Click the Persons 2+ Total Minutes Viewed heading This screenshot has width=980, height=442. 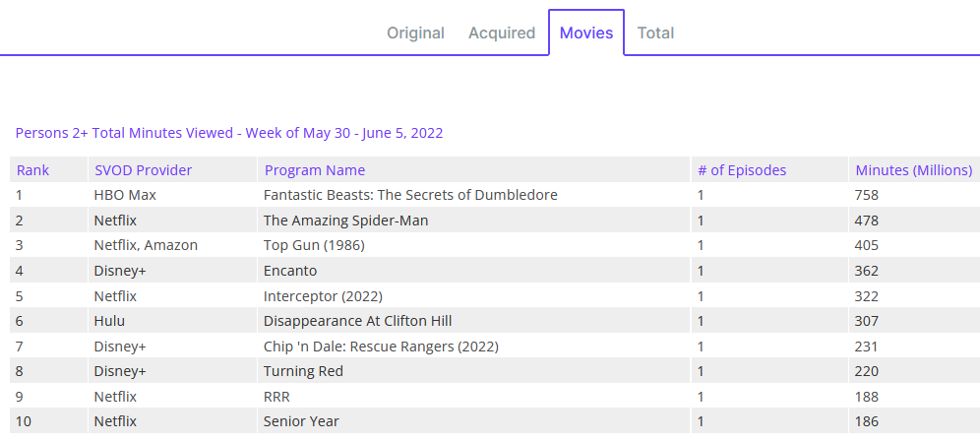click(x=229, y=133)
